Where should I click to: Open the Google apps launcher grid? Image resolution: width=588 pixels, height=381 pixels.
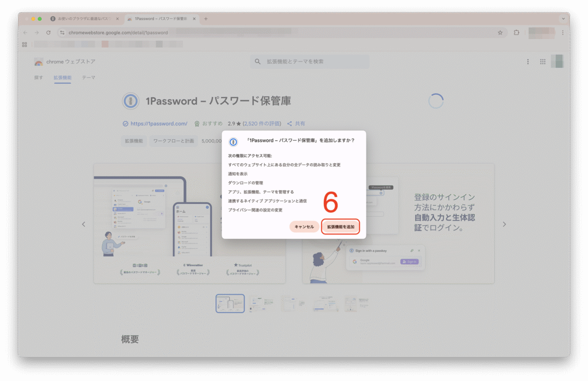pos(543,61)
